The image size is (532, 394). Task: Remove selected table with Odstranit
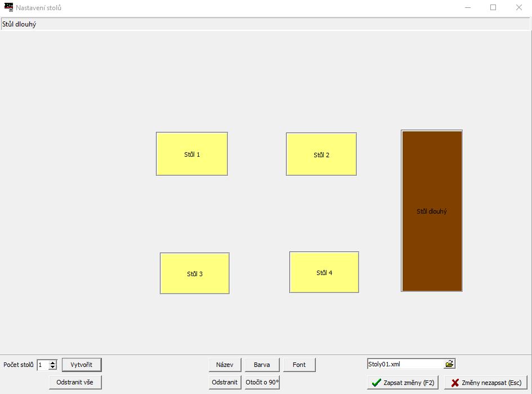[225, 382]
